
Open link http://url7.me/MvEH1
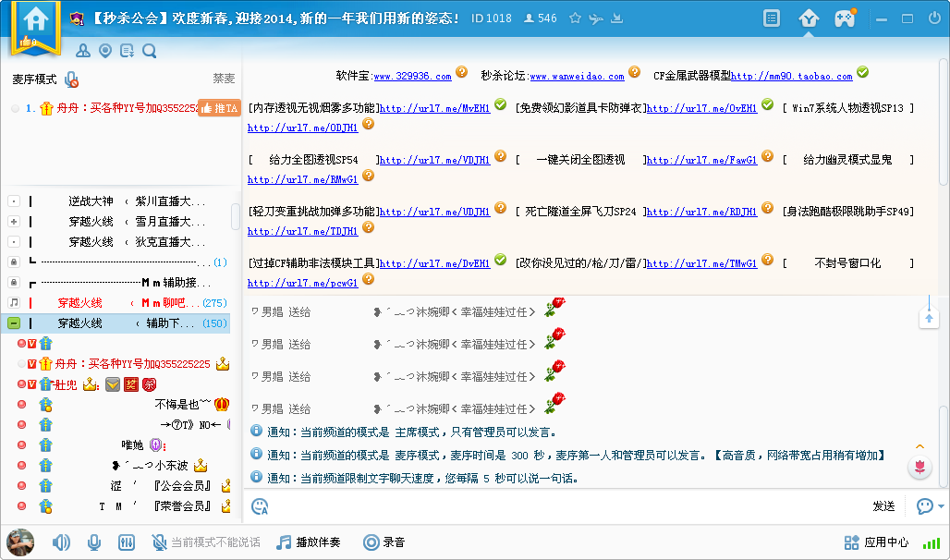[x=434, y=109]
